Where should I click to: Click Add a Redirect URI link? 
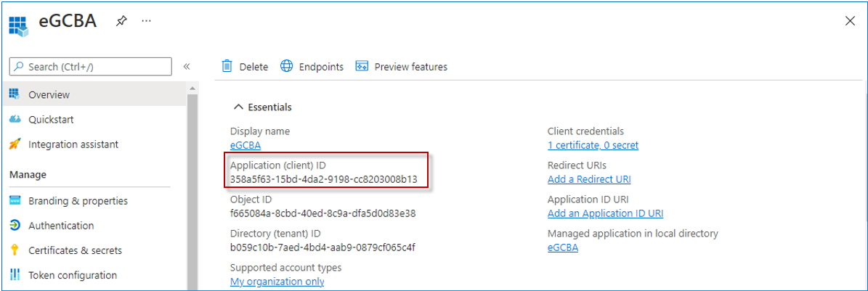coord(589,179)
